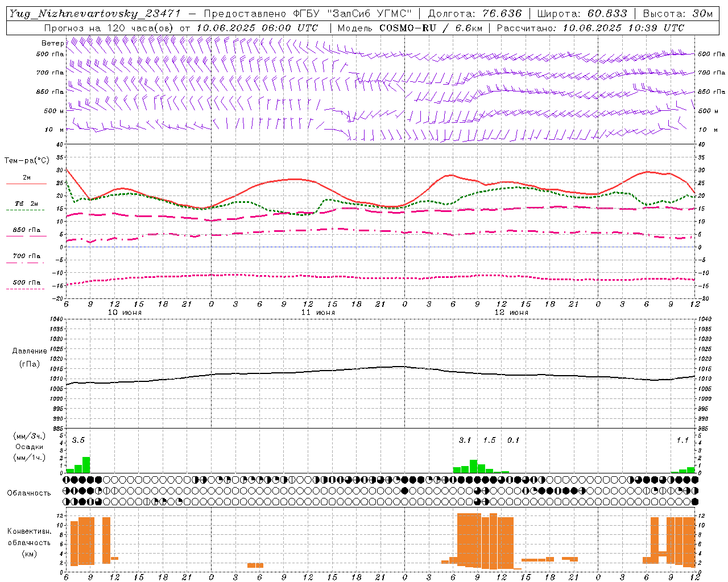Click the Облачность cloud cover label
The width and height of the screenshot is (728, 582).
[x=29, y=493]
